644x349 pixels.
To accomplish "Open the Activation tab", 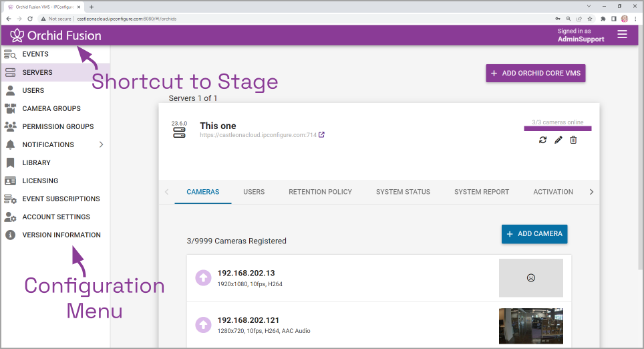I will pyautogui.click(x=553, y=192).
